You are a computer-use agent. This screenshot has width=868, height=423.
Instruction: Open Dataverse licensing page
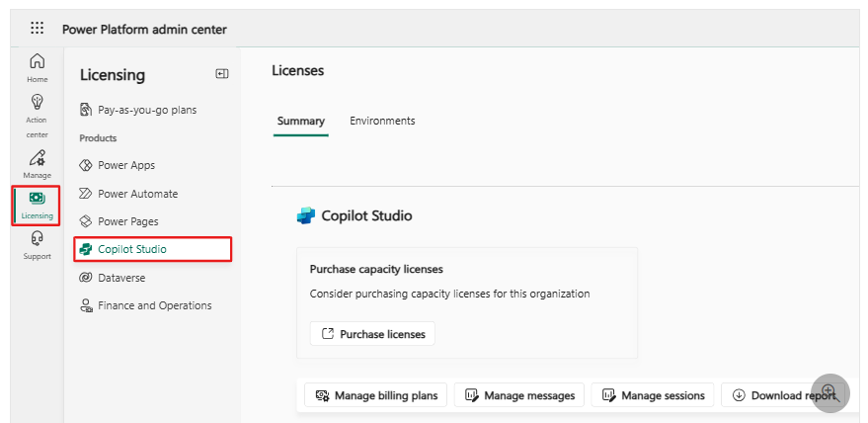(120, 278)
